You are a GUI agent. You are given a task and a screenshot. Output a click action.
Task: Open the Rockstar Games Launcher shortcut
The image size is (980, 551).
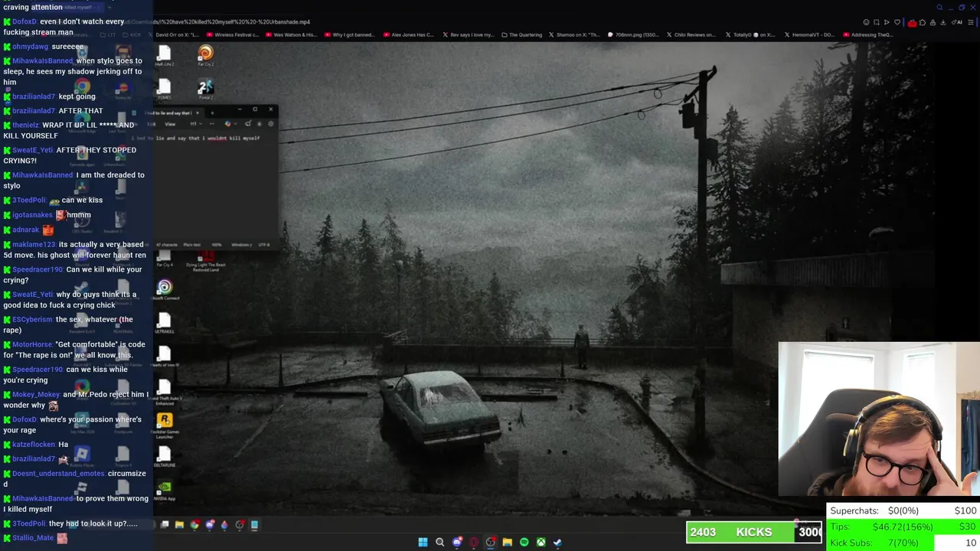click(164, 425)
